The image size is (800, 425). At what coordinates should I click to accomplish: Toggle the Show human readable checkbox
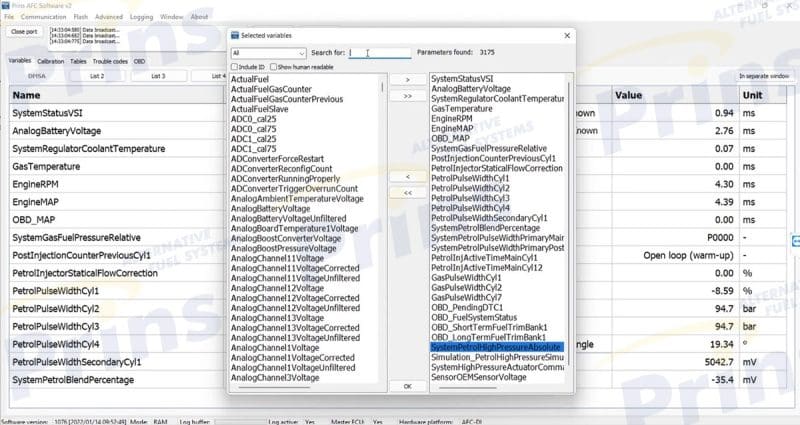click(272, 66)
